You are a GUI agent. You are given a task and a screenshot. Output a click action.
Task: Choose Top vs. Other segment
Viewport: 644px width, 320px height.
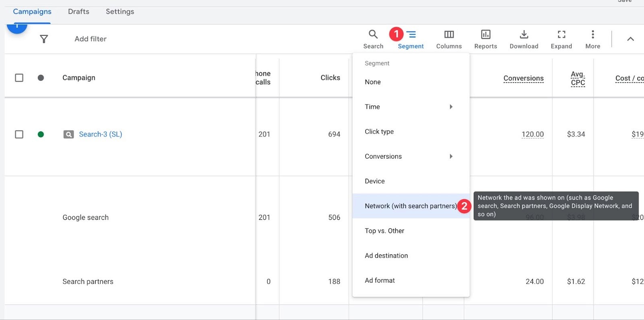click(411, 231)
